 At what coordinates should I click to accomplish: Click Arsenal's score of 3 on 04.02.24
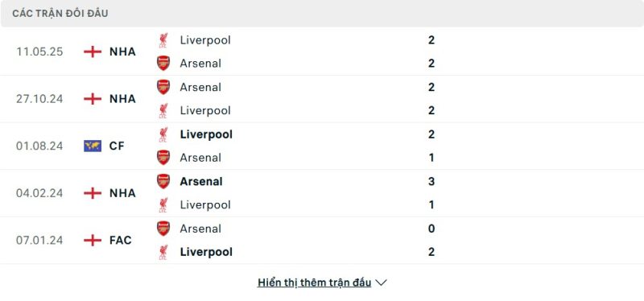tap(431, 182)
